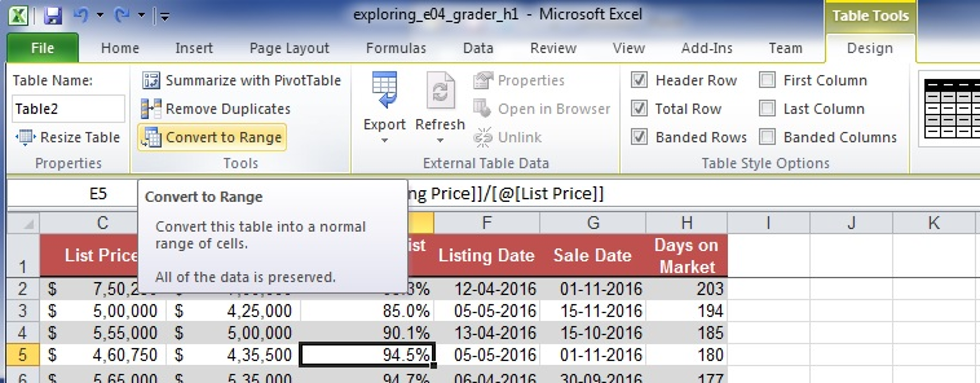Select row 5 header

tap(23, 355)
